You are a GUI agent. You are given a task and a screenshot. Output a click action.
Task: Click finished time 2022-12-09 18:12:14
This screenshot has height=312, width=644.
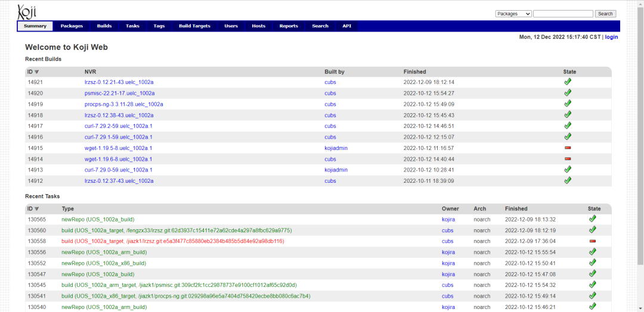pyautogui.click(x=429, y=82)
